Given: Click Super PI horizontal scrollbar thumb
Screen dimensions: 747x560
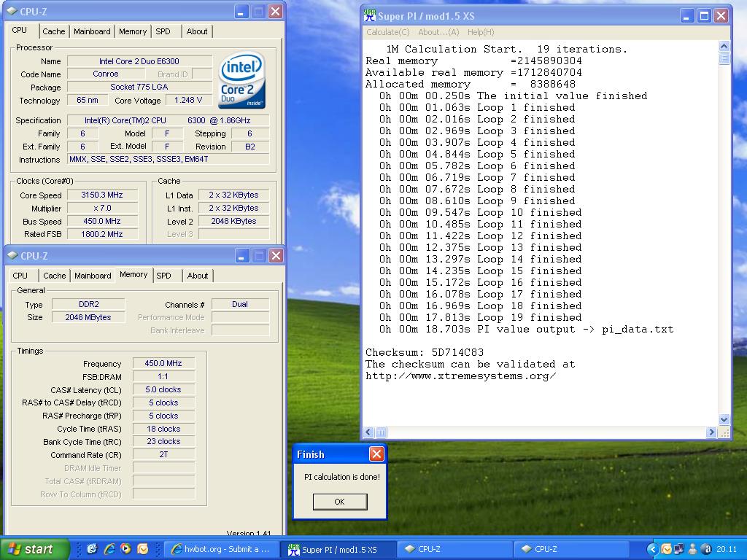Looking at the screenshot, I should click(x=381, y=432).
